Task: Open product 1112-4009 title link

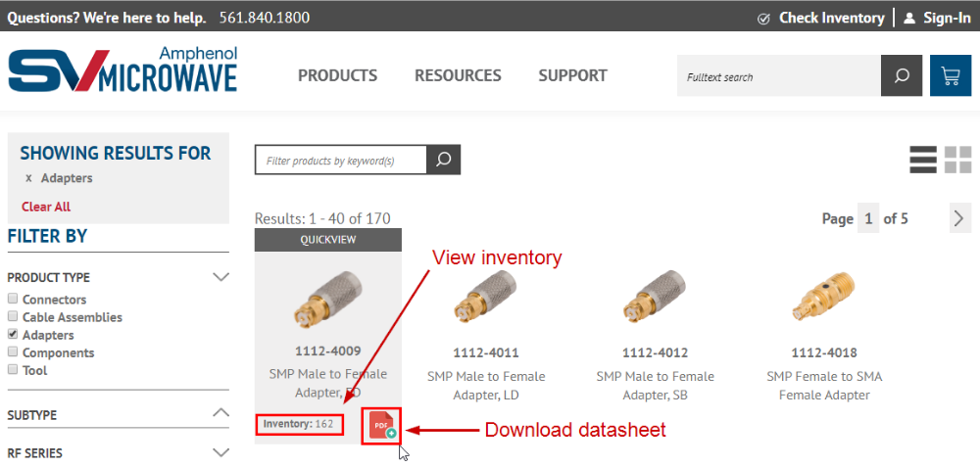Action: pyautogui.click(x=328, y=350)
